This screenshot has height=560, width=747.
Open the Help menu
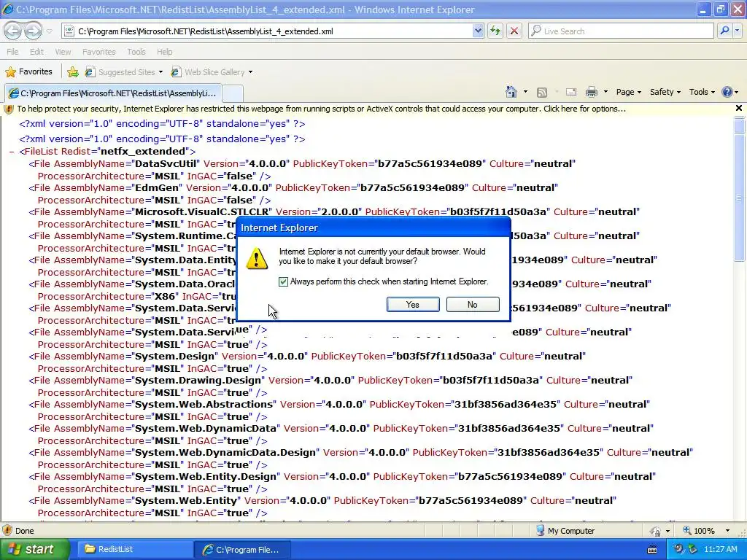[x=164, y=52]
